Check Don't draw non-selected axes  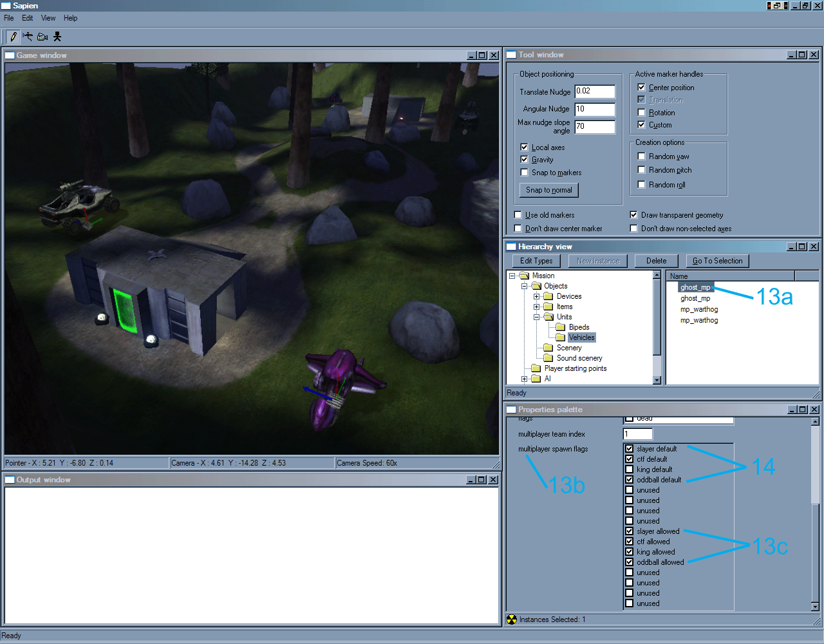633,229
